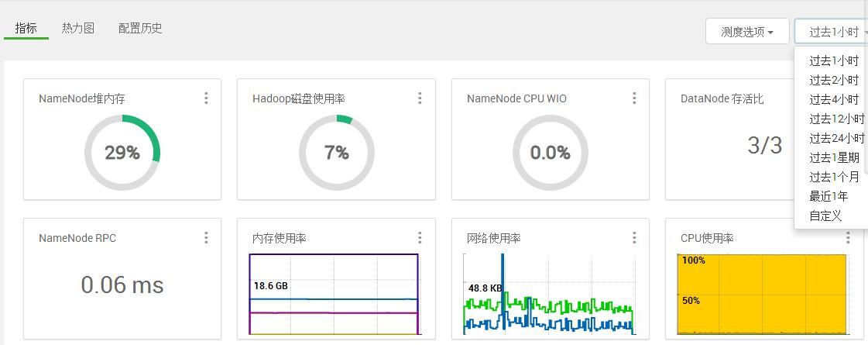Screen dimensions: 868x345
Task: Open kebab menu on 网络使用率 widget
Action: [x=634, y=238]
